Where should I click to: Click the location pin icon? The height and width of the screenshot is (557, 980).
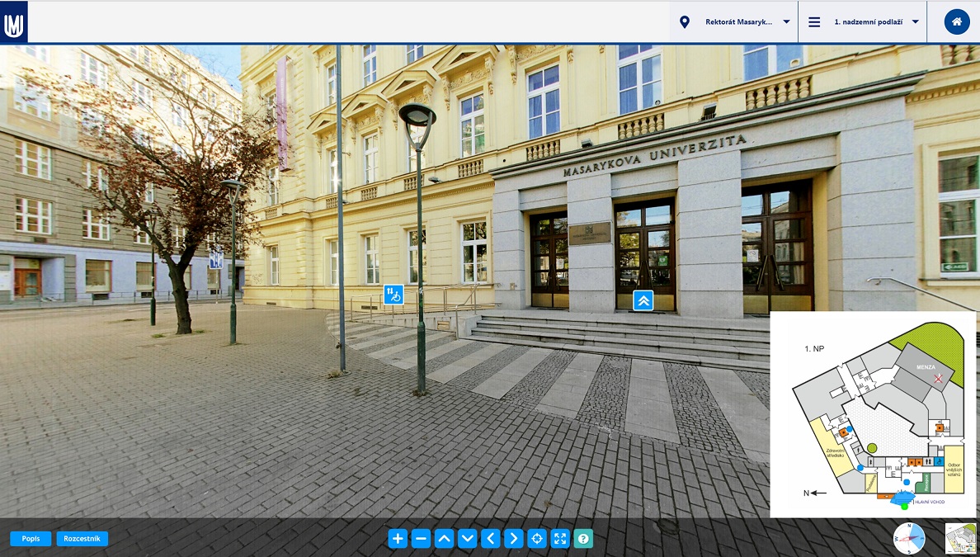685,22
